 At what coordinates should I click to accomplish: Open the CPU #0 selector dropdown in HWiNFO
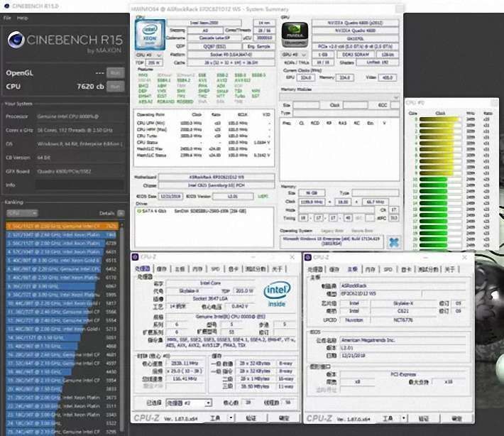point(148,55)
